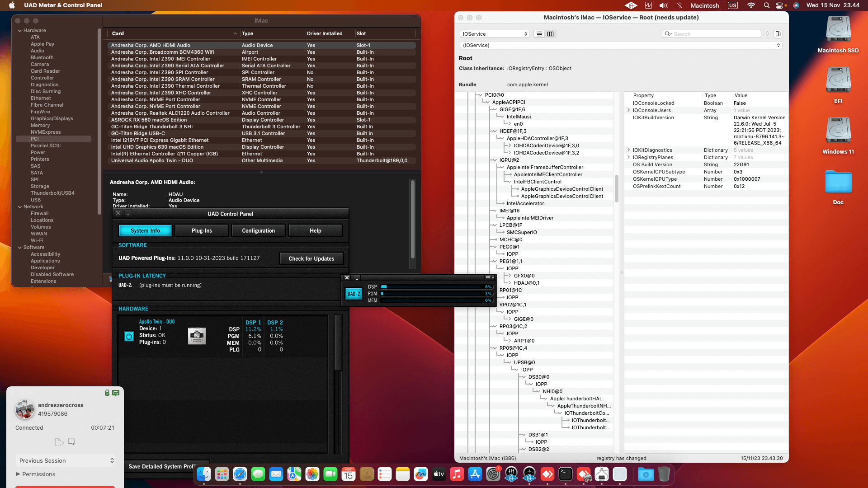The width and height of the screenshot is (868, 488).
Task: Open the IOService plane dropdown
Action: 495,34
